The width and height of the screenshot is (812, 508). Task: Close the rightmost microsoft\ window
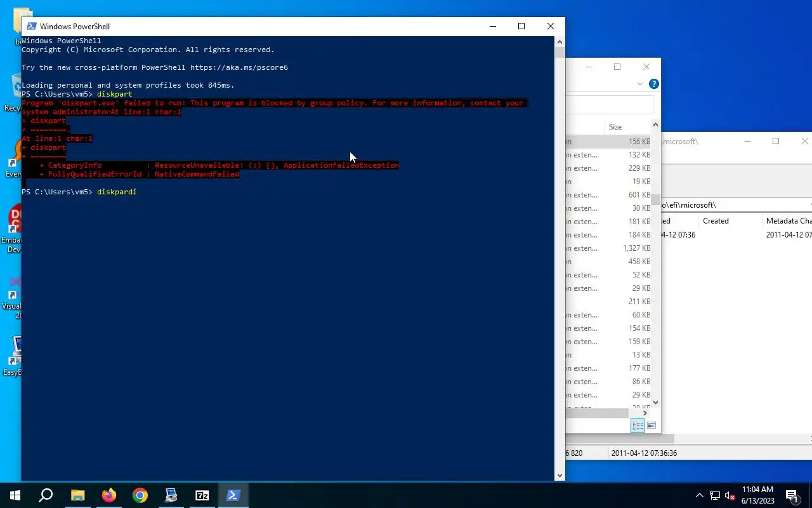805,141
